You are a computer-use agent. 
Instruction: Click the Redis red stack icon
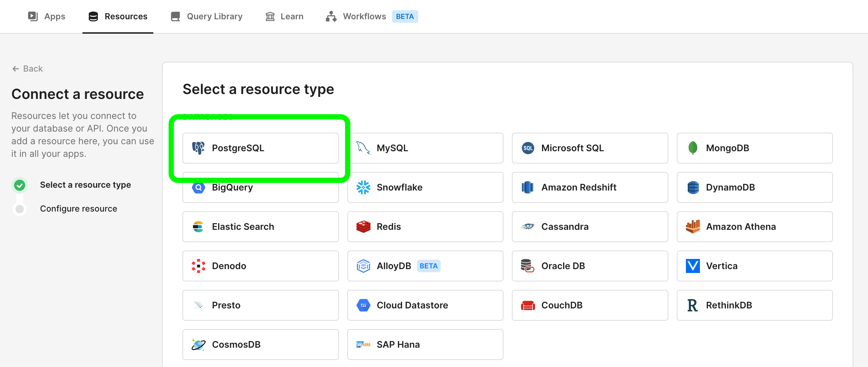pos(363,227)
